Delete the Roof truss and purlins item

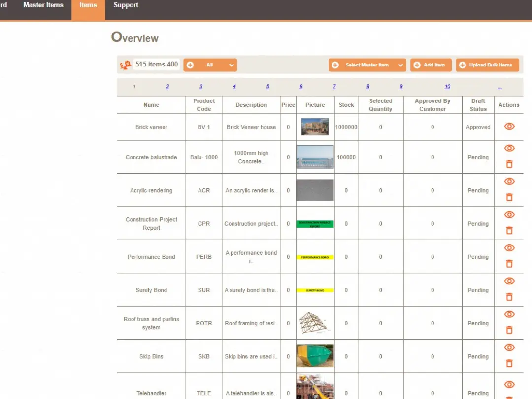point(509,330)
